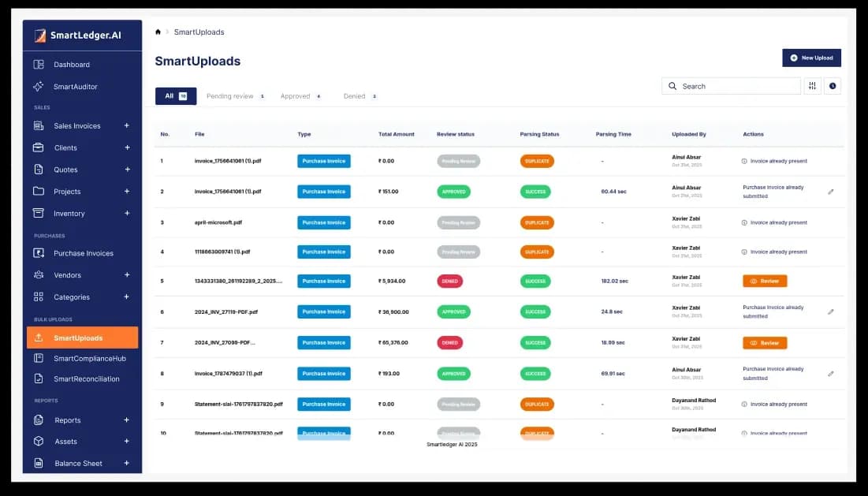Click inside the Search field

(x=725, y=85)
